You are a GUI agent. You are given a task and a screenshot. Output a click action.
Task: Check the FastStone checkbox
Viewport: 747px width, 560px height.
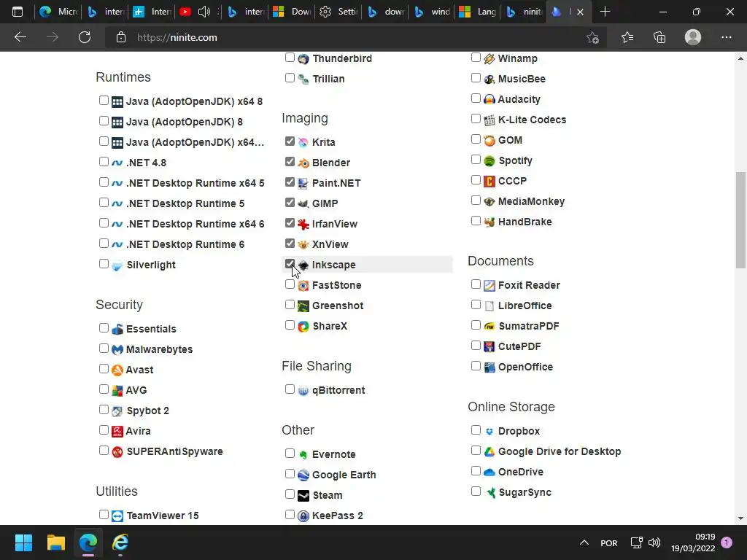coord(290,284)
